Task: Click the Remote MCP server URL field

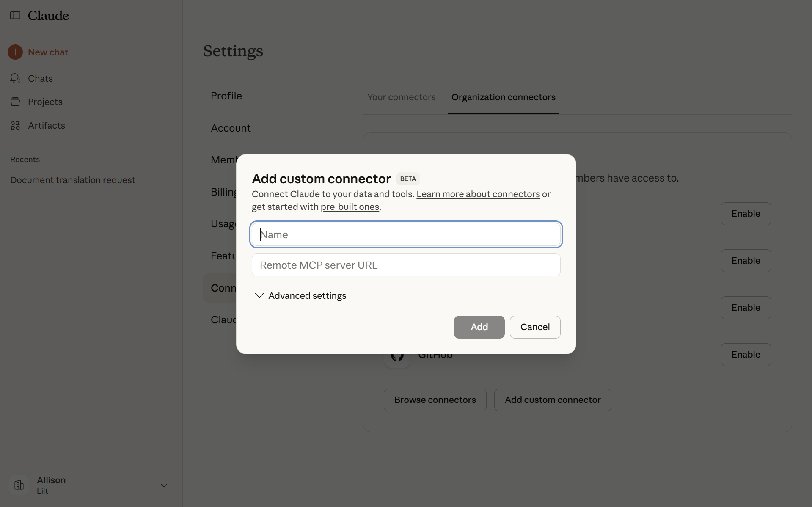Action: pos(406,265)
